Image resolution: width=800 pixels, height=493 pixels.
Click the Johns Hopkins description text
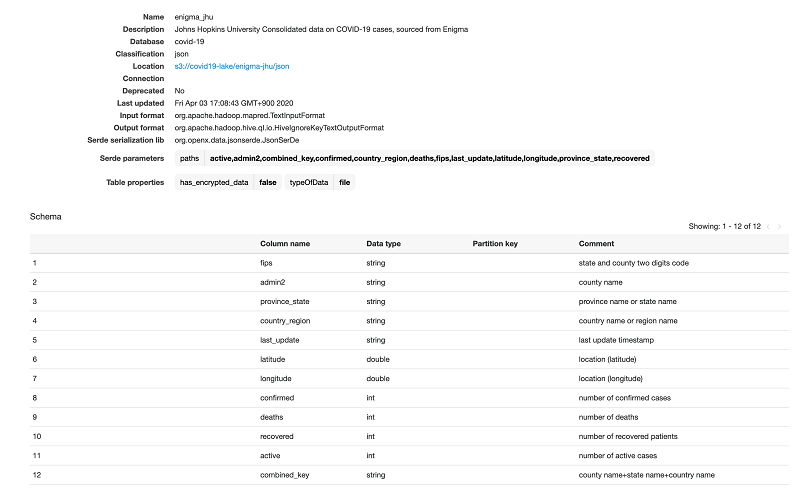321,30
